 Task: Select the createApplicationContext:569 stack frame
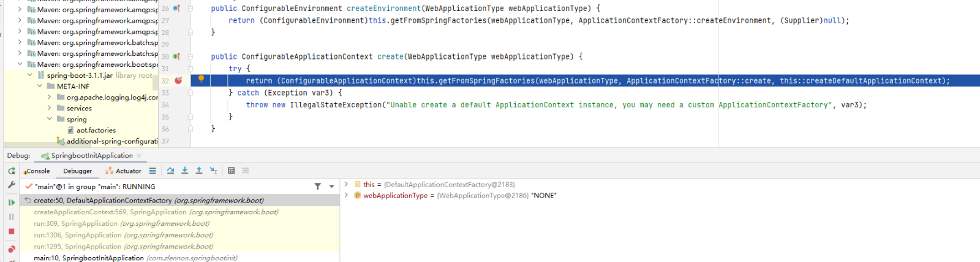[179, 212]
